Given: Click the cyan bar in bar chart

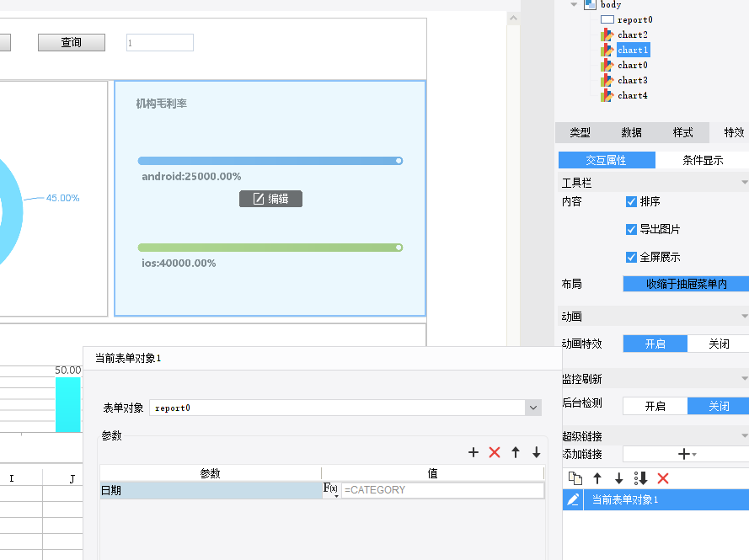Looking at the screenshot, I should [x=68, y=405].
